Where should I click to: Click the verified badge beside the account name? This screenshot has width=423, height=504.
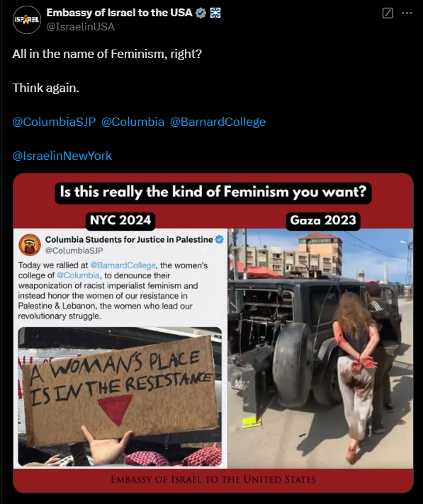coord(201,13)
